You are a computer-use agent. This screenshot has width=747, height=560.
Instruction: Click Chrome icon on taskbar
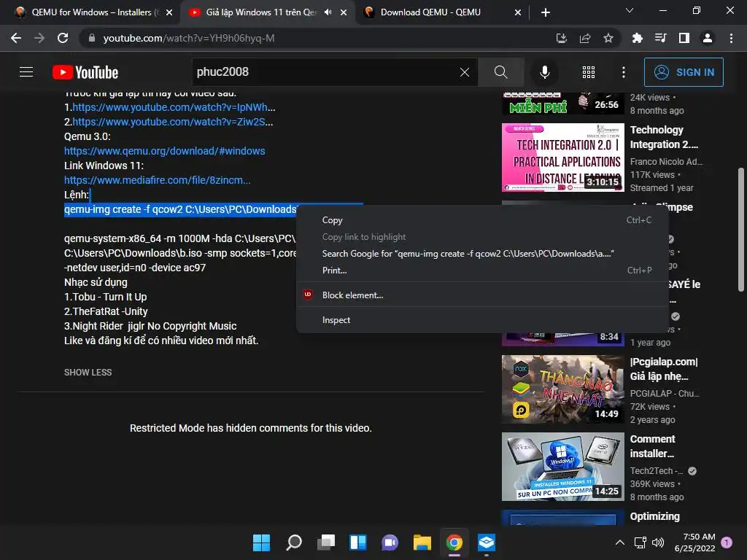tap(454, 542)
